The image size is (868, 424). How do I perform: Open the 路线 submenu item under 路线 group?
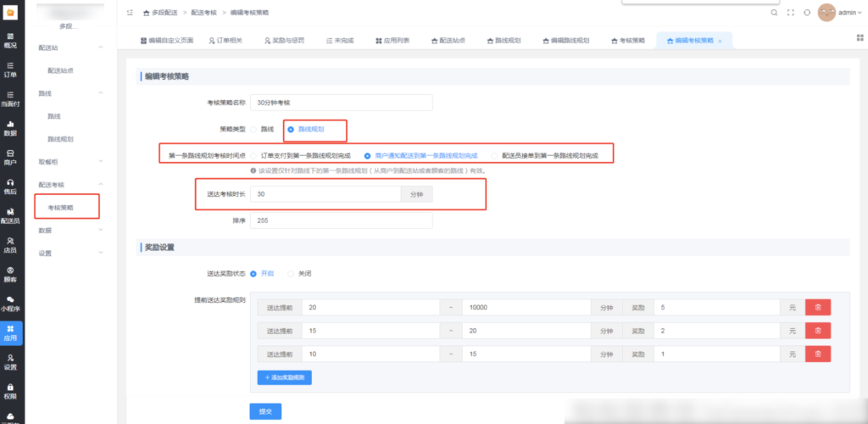point(54,116)
